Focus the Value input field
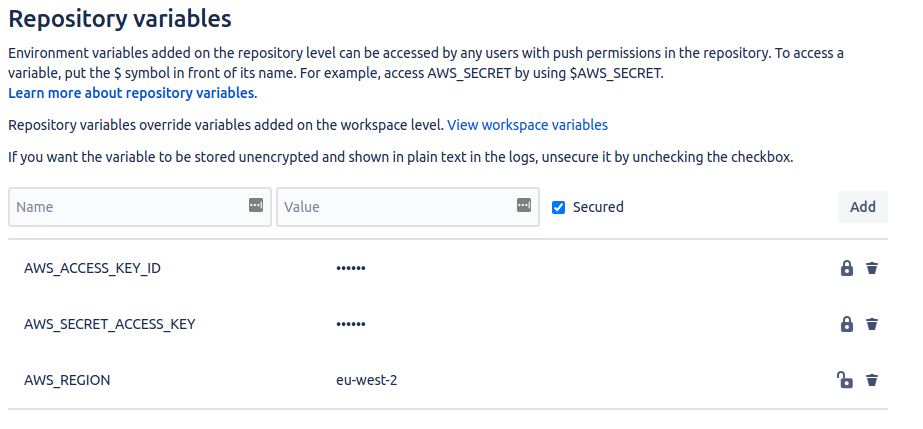The image size is (923, 429). click(x=408, y=207)
